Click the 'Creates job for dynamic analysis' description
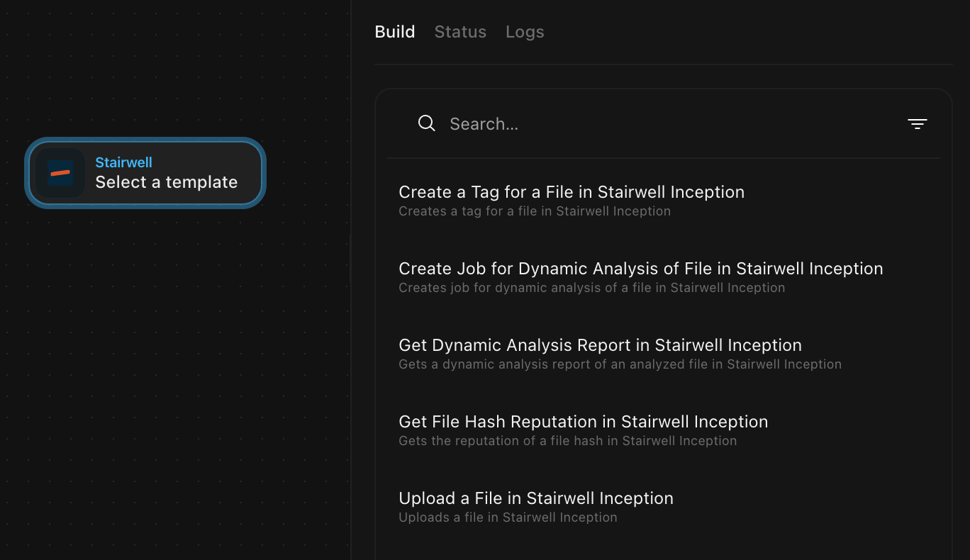The image size is (970, 560). point(591,288)
